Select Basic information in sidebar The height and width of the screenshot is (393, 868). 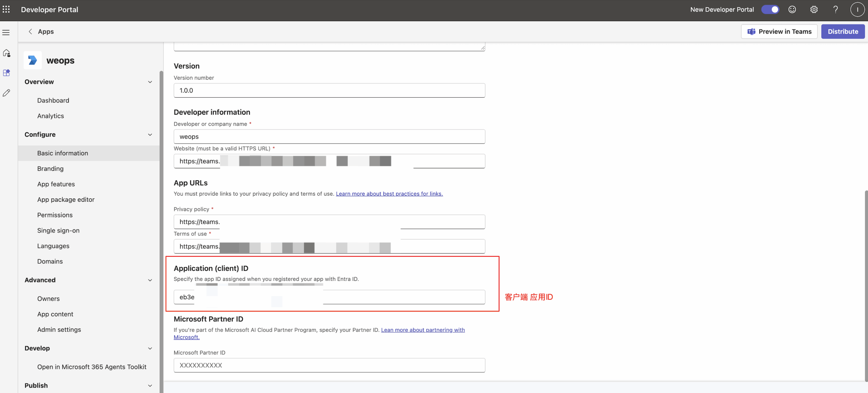89,153
